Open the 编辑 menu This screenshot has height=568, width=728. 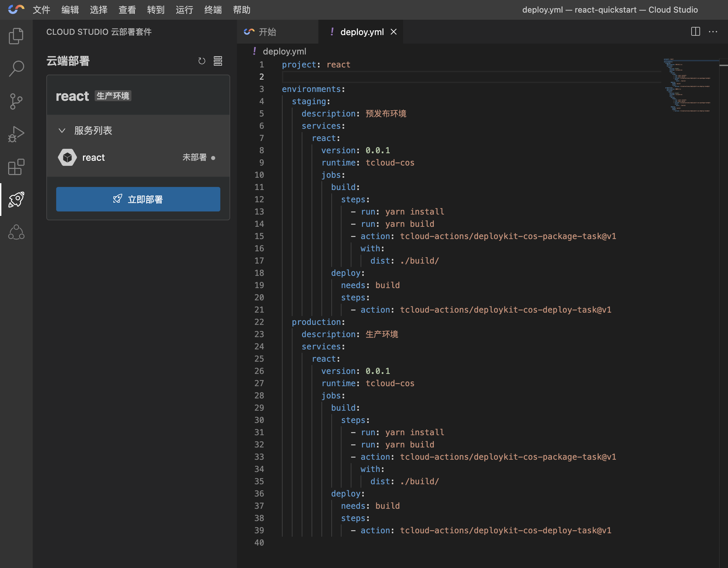[x=70, y=10]
